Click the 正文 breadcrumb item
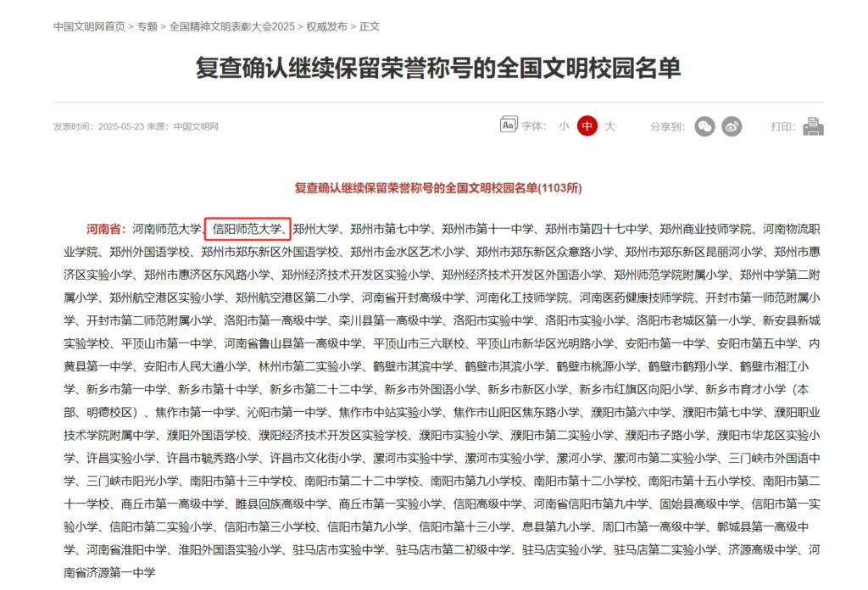This screenshot has width=868, height=590. [370, 26]
